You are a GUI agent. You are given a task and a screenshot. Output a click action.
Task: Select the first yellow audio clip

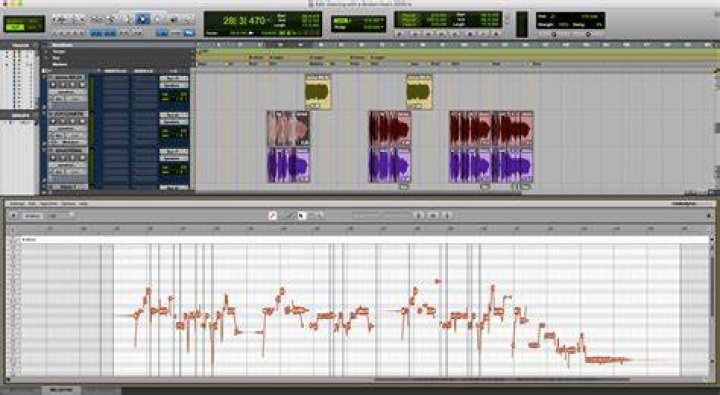[x=318, y=92]
